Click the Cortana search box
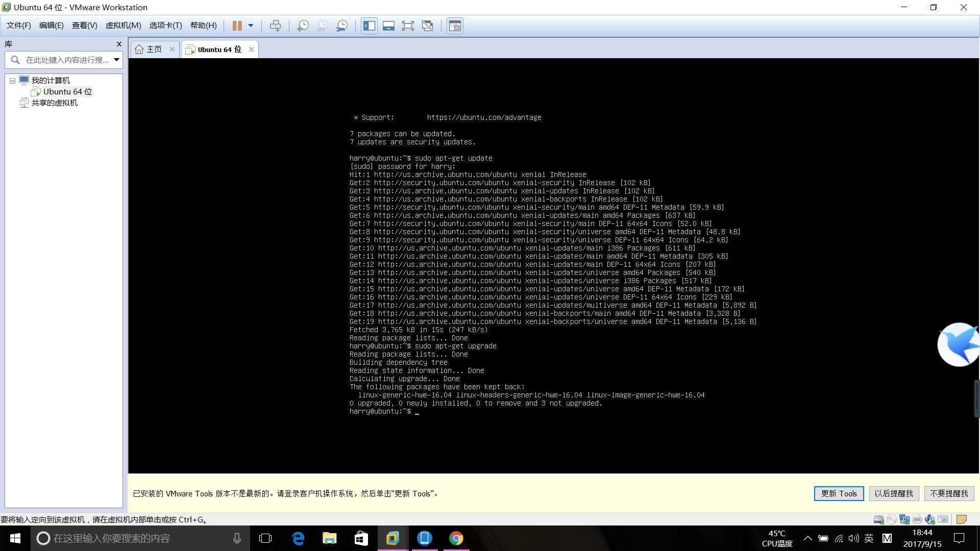The width and height of the screenshot is (980, 551). (x=140, y=538)
